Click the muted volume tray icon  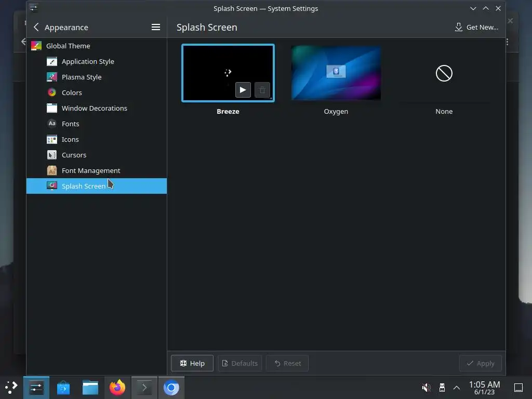426,388
